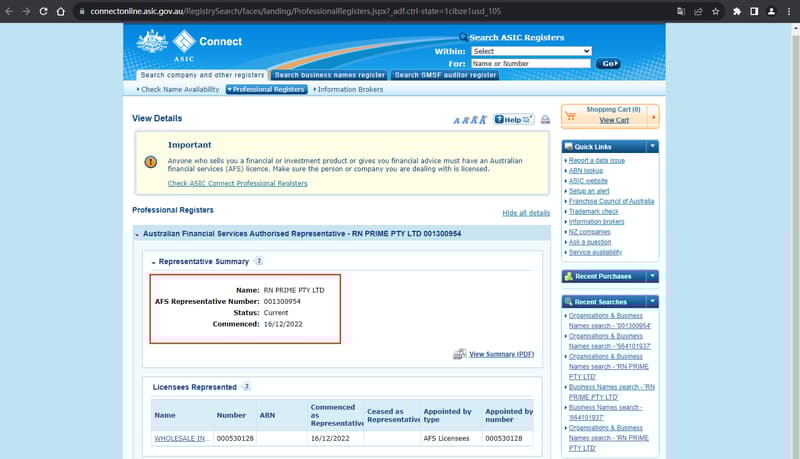The width and height of the screenshot is (800, 459).
Task: Reload the ASIC Connect page
Action: 43,11
